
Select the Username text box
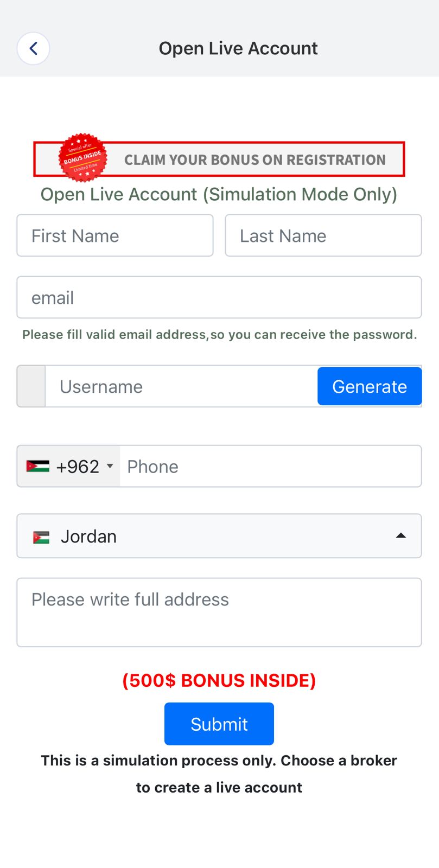coord(181,386)
